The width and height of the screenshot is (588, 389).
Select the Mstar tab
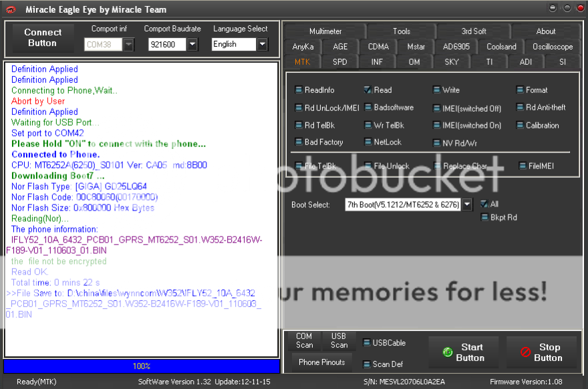pos(416,47)
